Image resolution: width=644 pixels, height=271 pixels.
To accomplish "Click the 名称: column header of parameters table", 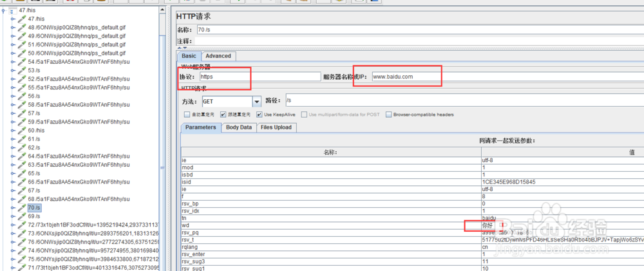I will (x=331, y=153).
